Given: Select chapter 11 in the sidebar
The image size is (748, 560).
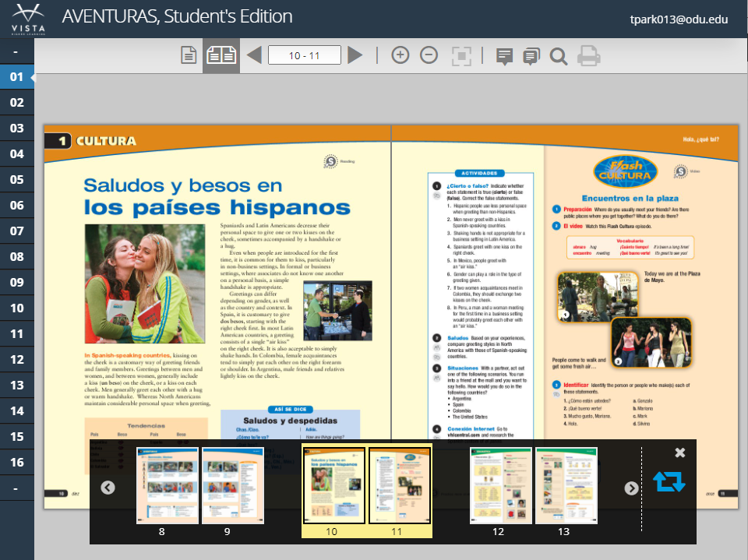Looking at the screenshot, I should [17, 334].
